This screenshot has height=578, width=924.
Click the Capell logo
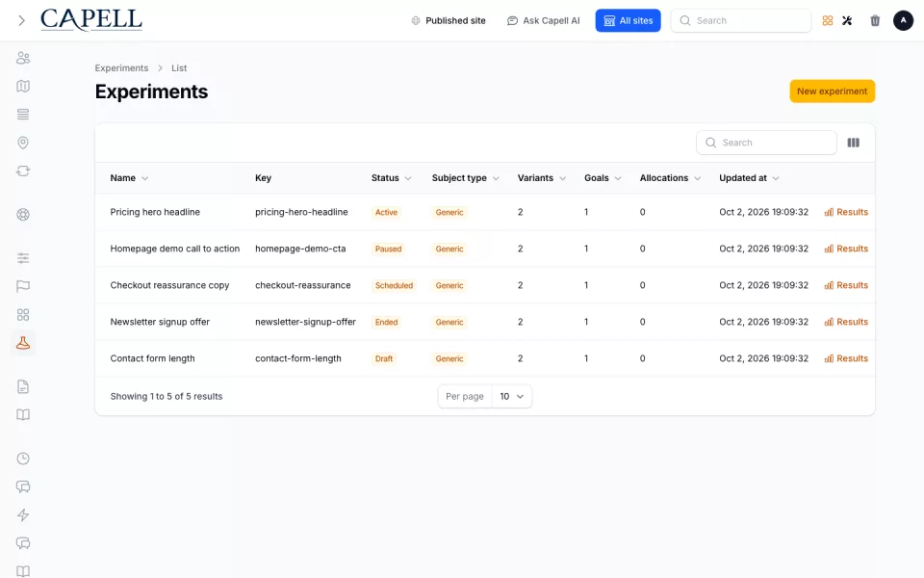[91, 20]
